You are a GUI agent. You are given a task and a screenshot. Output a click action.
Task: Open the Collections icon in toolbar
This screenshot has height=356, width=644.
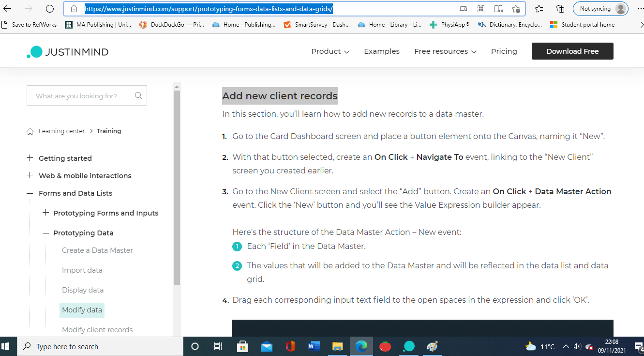tap(560, 9)
